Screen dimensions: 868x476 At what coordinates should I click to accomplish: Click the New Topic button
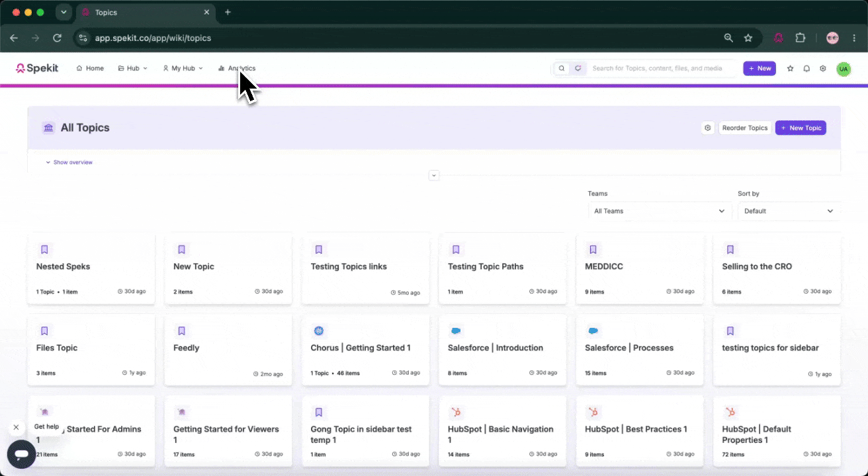point(801,128)
